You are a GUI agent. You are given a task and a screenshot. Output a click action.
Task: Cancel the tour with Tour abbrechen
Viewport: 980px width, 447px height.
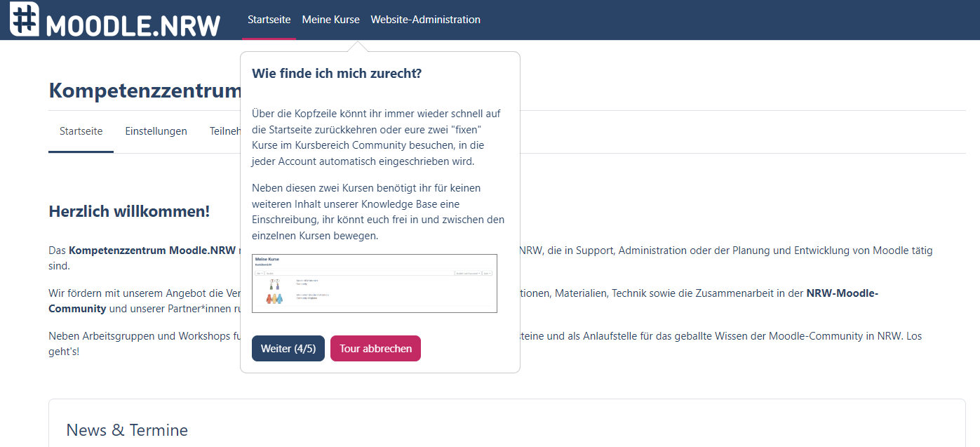(x=375, y=348)
